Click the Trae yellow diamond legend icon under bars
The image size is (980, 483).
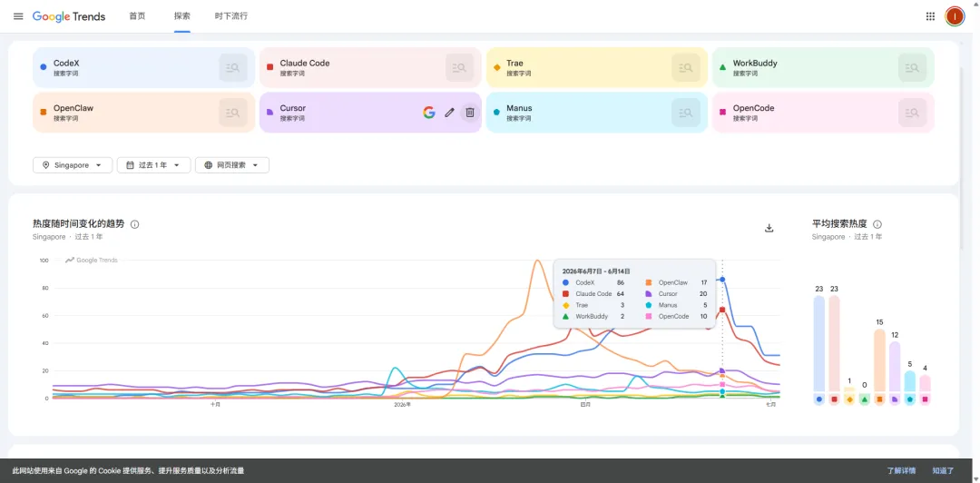[x=849, y=399]
